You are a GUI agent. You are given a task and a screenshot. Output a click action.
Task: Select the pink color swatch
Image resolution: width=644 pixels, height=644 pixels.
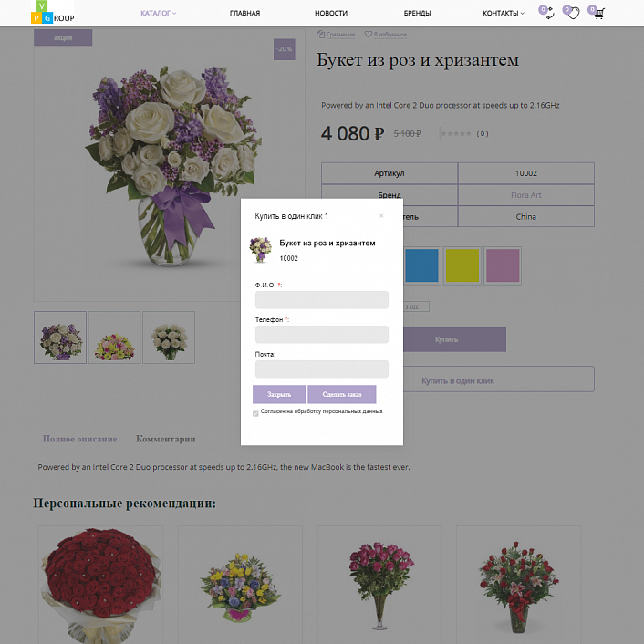coord(503,265)
